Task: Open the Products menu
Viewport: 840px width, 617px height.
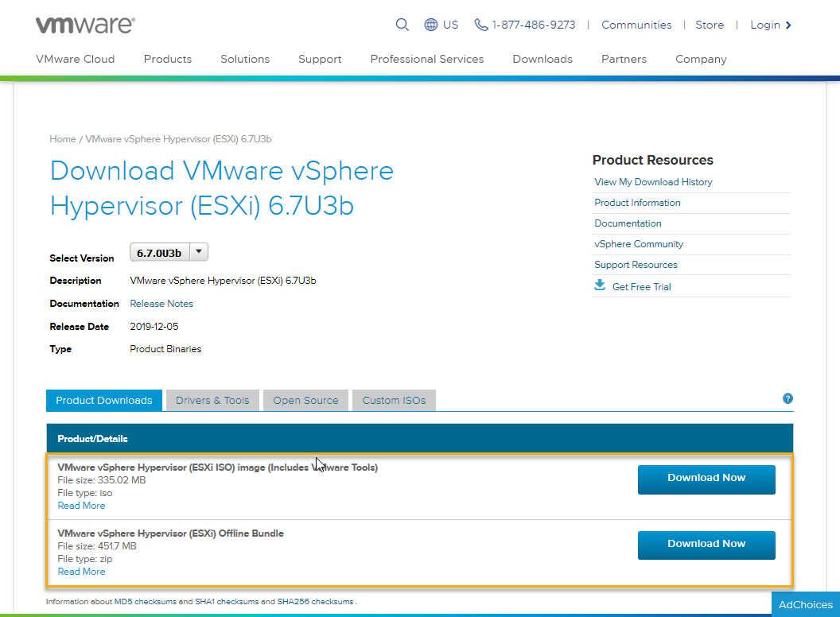Action: point(168,59)
